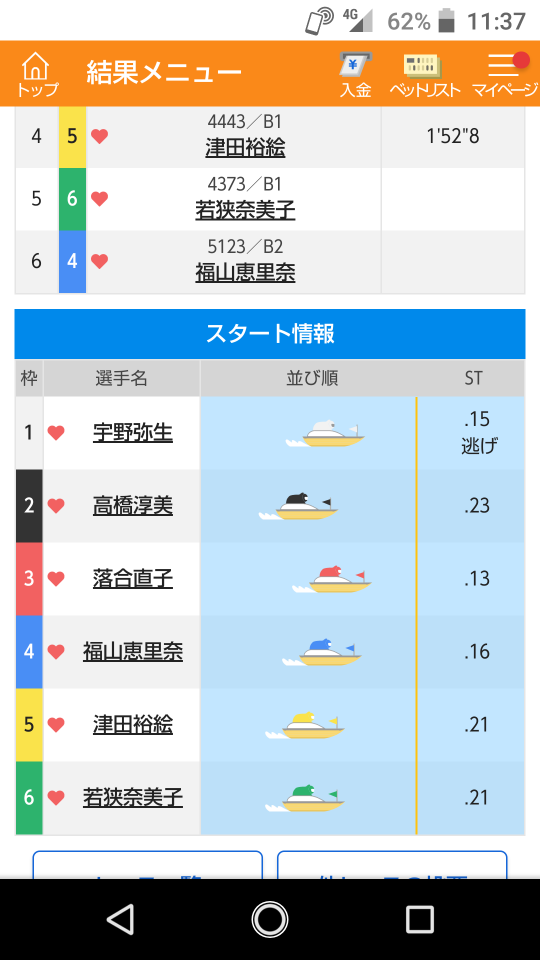Toggle favorite heart for 高橋淳美
Screen dimensions: 540x960
pos(56,506)
